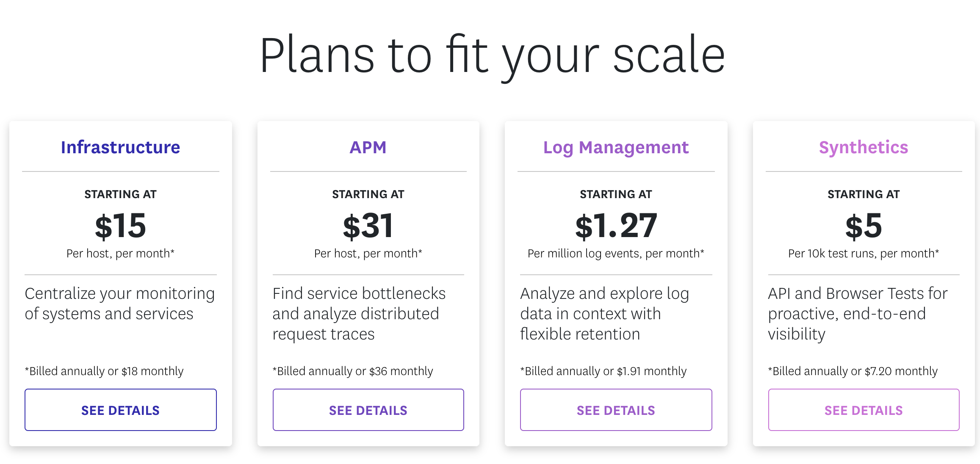Click See Details under Infrastructure plan
This screenshot has width=980, height=464.
pyautogui.click(x=121, y=410)
